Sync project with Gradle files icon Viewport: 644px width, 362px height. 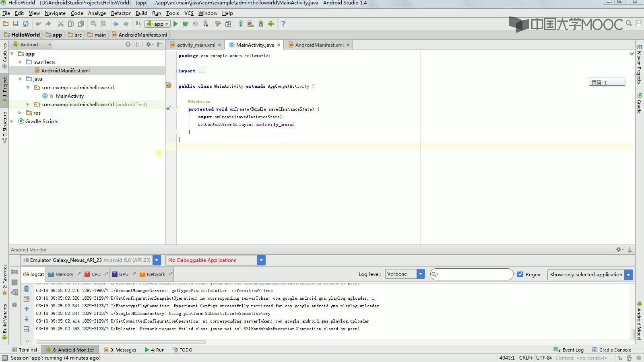click(x=241, y=24)
